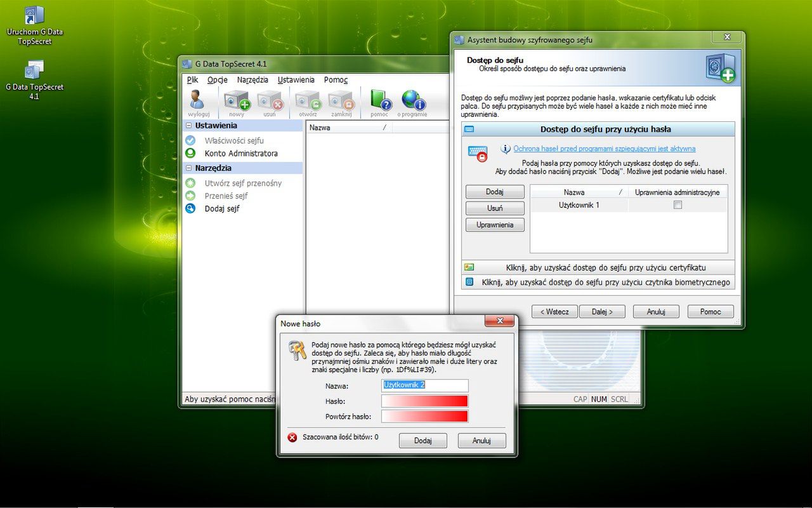Click the biometric reader icon in wizard
The width and height of the screenshot is (812, 508).
[x=469, y=282]
